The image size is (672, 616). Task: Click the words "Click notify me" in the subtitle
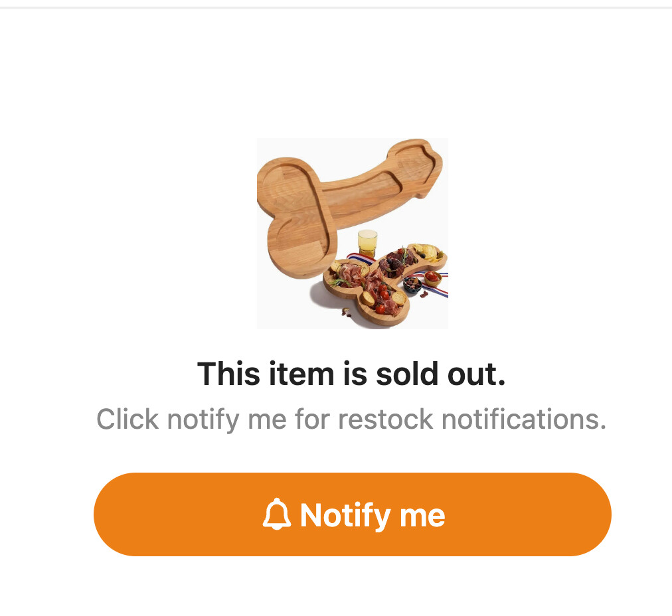click(192, 420)
